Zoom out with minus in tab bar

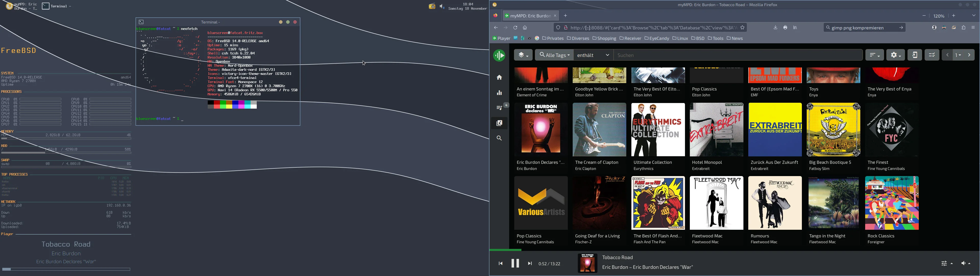coord(924,16)
